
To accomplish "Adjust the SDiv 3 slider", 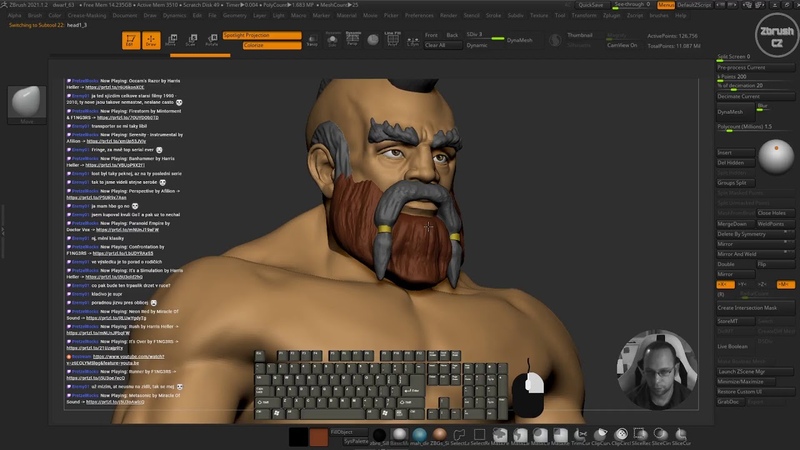I will pyautogui.click(x=485, y=35).
